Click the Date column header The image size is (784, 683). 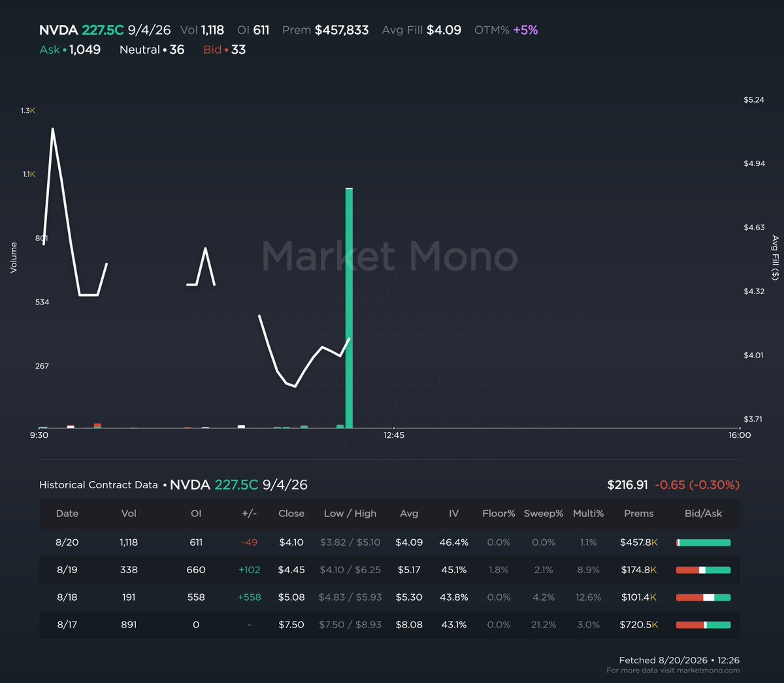67,514
